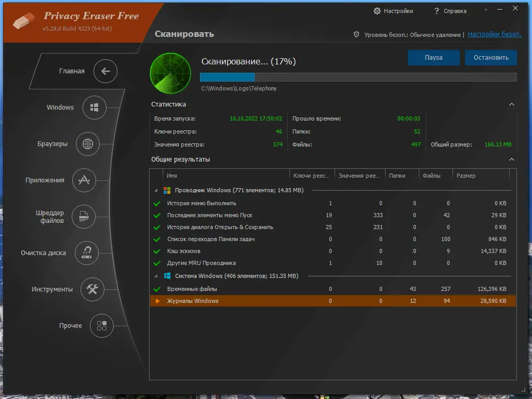Toggle checkmark for История диалога Открыть & Сохранить
Viewport: 532px width, 399px height.
157,228
